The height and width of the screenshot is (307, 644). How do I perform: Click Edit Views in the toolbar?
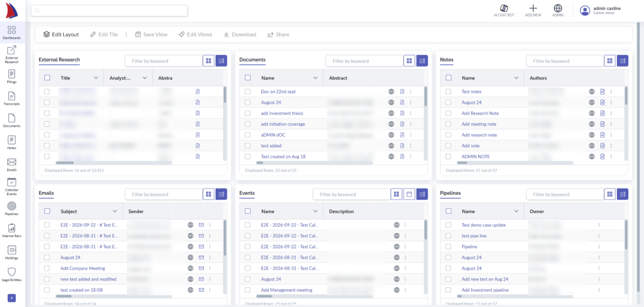(x=195, y=34)
